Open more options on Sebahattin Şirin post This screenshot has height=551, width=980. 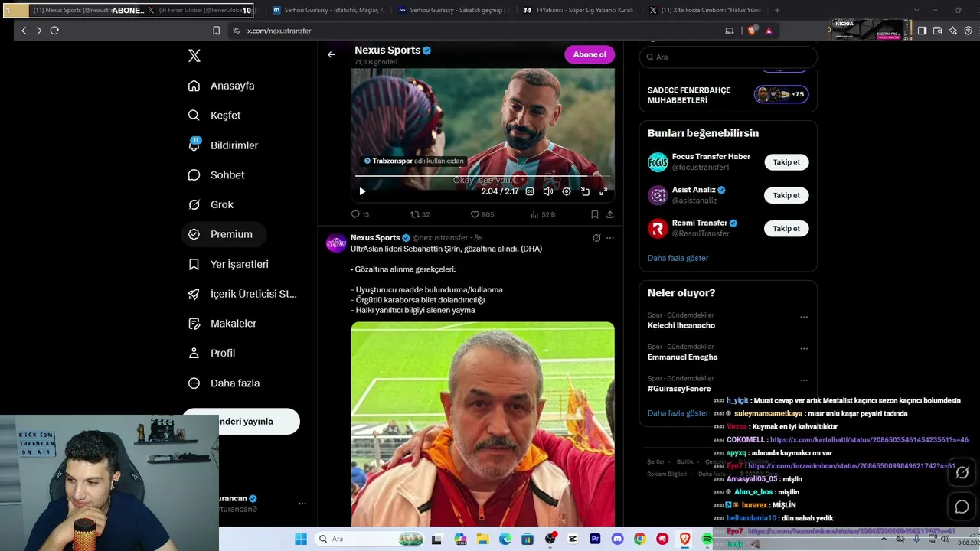610,238
